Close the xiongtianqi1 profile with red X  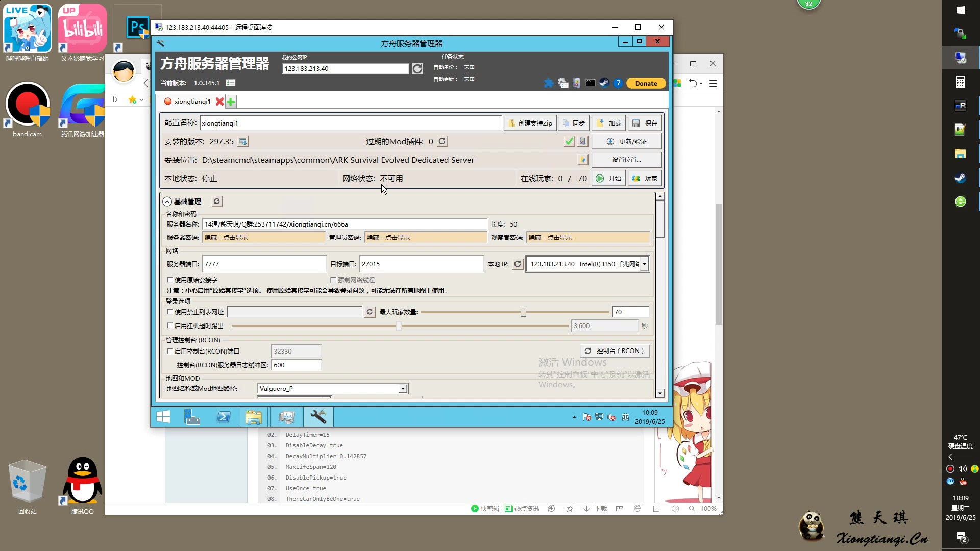[x=219, y=102]
